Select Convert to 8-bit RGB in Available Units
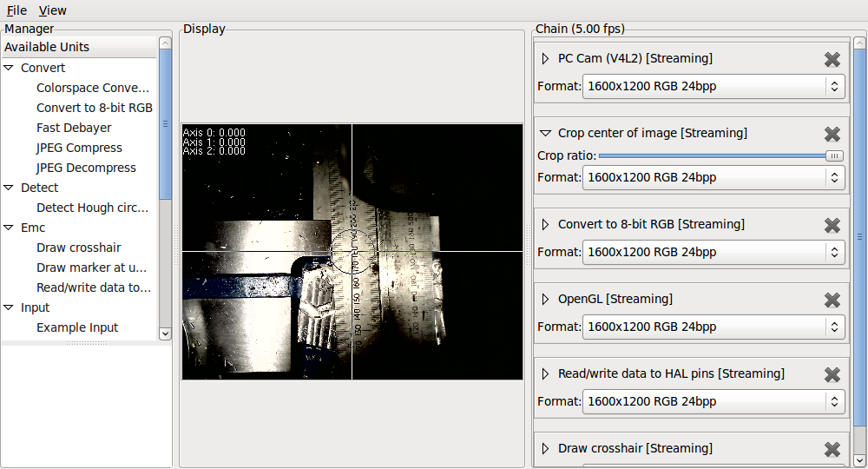The width and height of the screenshot is (868, 469). pyautogui.click(x=95, y=108)
